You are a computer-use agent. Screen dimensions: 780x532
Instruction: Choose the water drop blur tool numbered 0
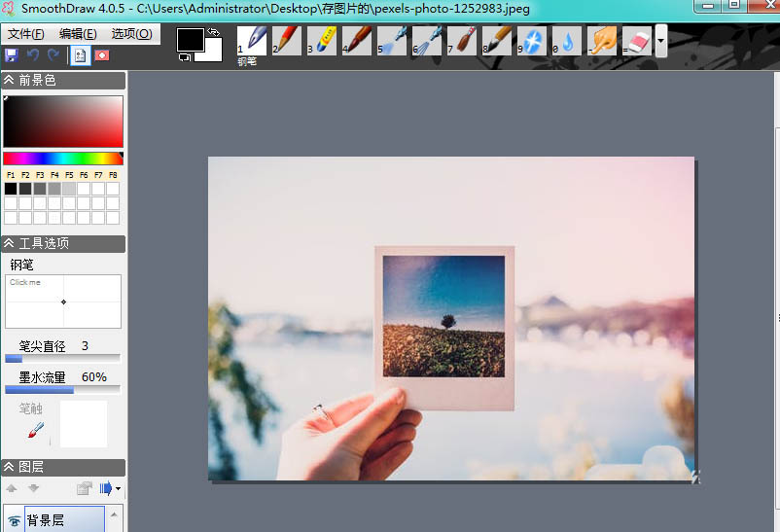tap(567, 40)
